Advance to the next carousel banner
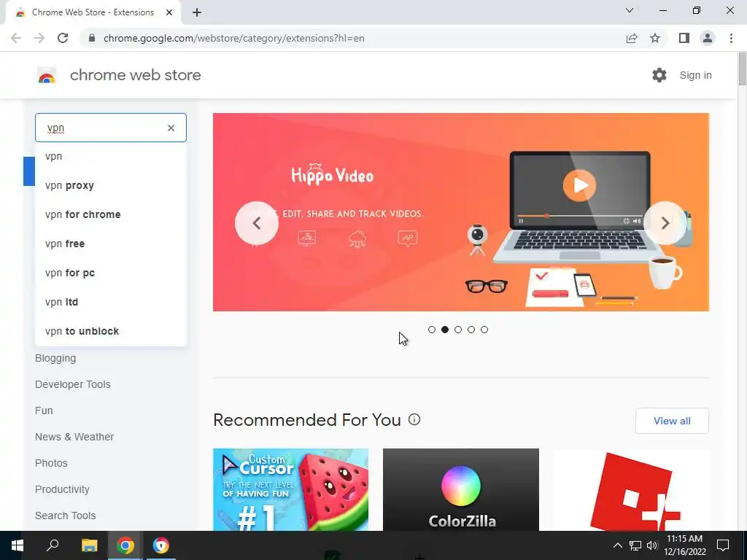 click(665, 223)
